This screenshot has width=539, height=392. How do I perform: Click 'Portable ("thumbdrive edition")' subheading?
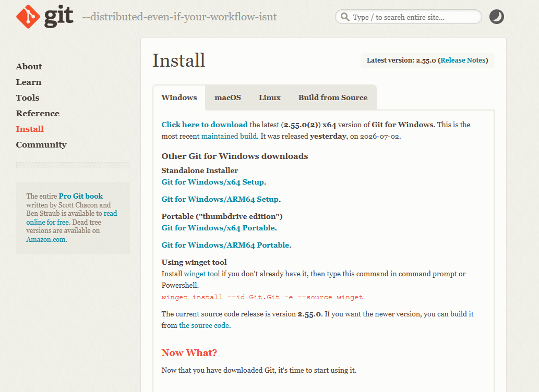(222, 216)
